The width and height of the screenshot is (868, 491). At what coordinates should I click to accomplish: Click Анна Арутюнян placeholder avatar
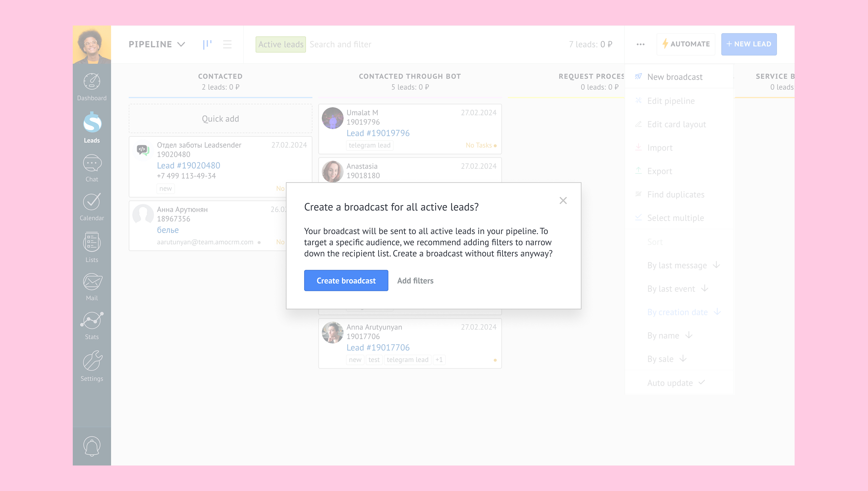(143, 215)
